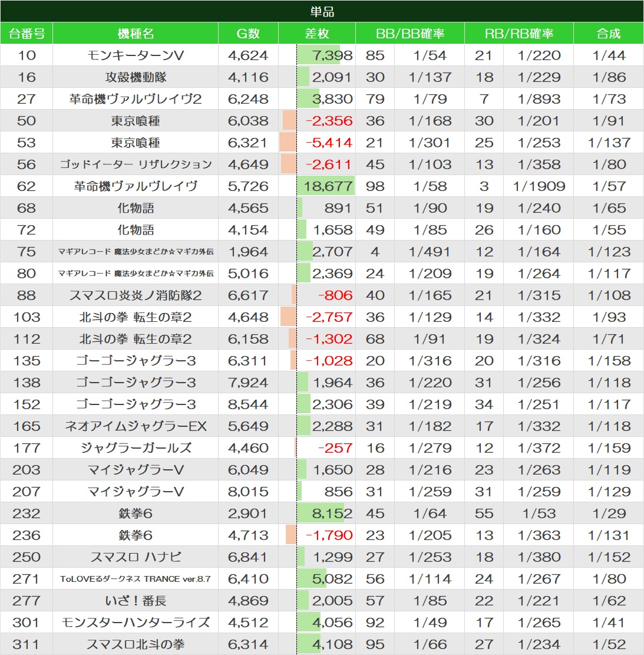644x655 pixels.
Task: Select ゴーゴージャグラー3 in row 135
Action: (136, 360)
